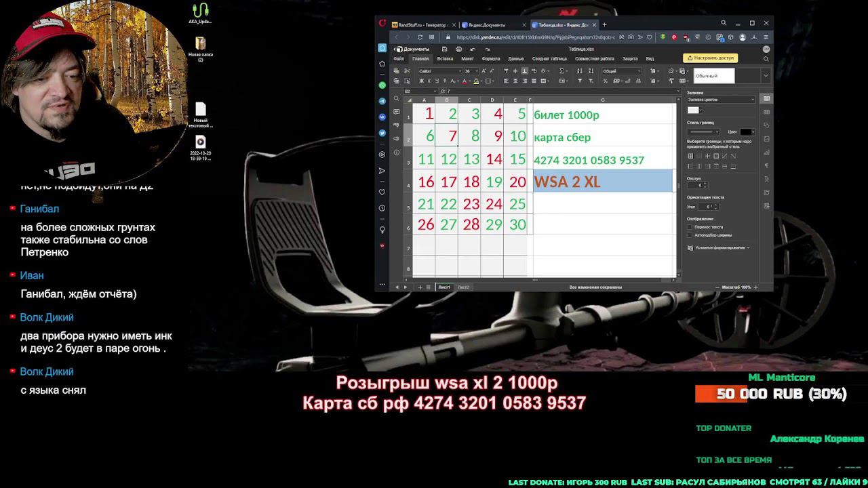868x488 pixels.
Task: Switch to the RandStuff.ru browser tab
Action: [422, 24]
